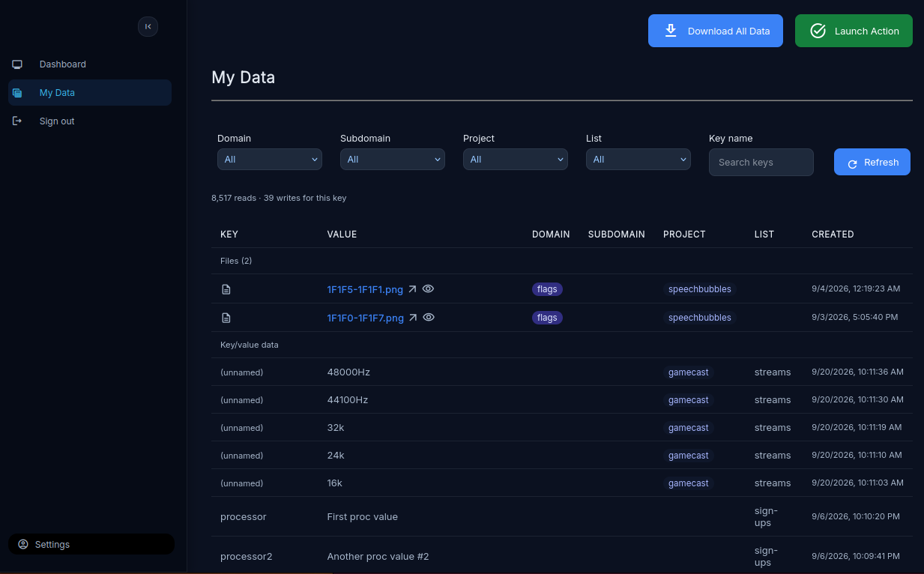The height and width of the screenshot is (574, 924).
Task: Open the Project filter dropdown
Action: pyautogui.click(x=516, y=159)
